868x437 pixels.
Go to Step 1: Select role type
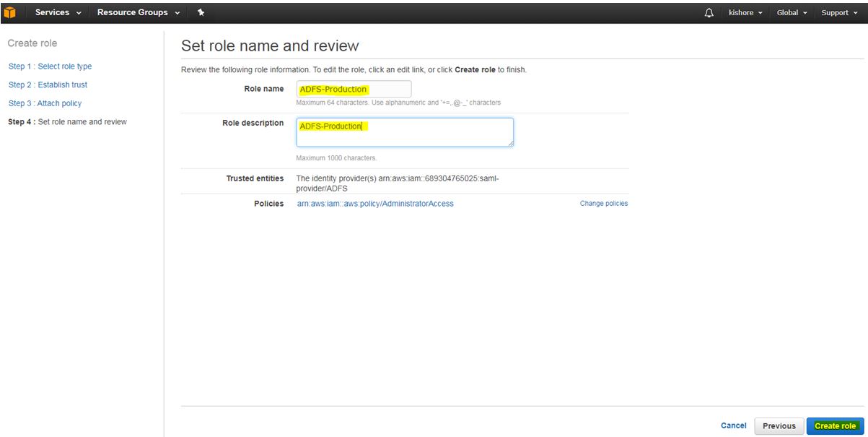(50, 66)
